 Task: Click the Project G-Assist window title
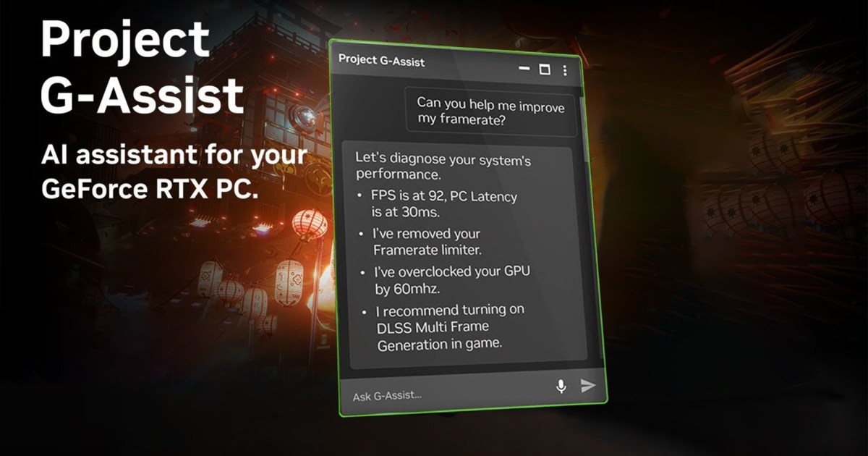pos(381,62)
